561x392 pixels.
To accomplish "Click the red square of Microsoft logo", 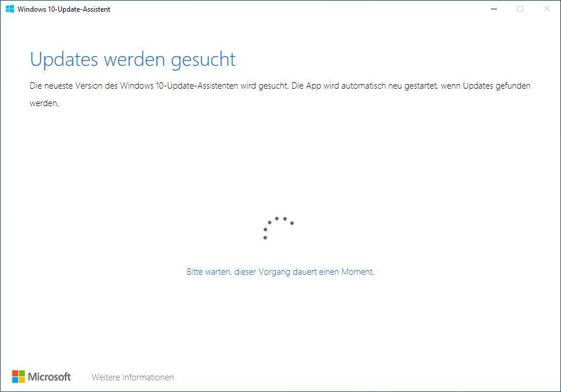I will point(15,373).
